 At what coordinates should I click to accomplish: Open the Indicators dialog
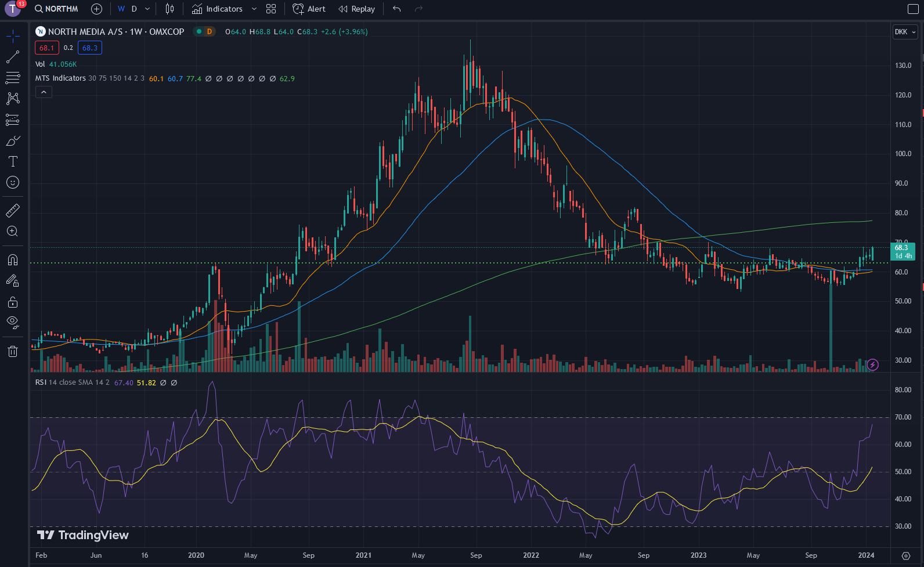point(217,9)
